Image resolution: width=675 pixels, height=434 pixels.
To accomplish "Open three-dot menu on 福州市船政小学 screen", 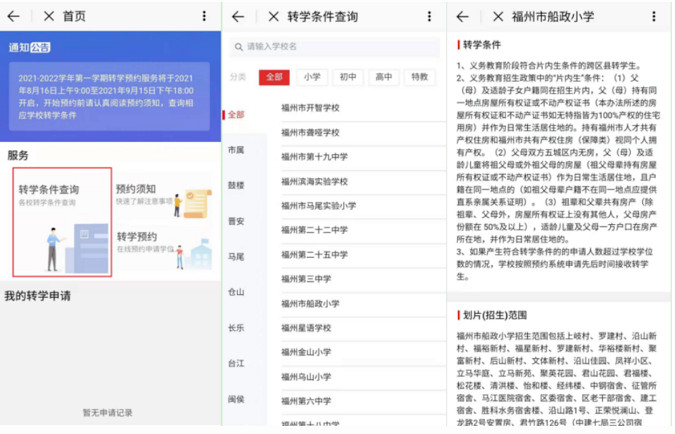I will pyautogui.click(x=654, y=16).
